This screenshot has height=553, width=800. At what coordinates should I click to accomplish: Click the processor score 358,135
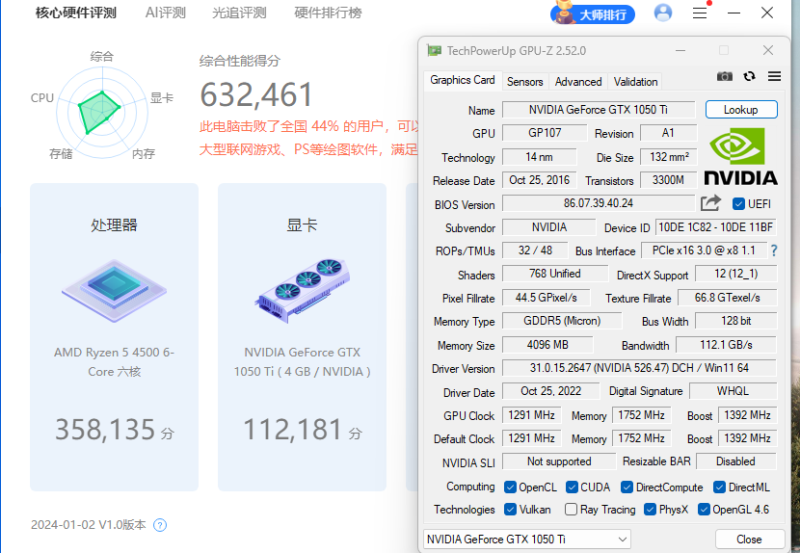105,429
